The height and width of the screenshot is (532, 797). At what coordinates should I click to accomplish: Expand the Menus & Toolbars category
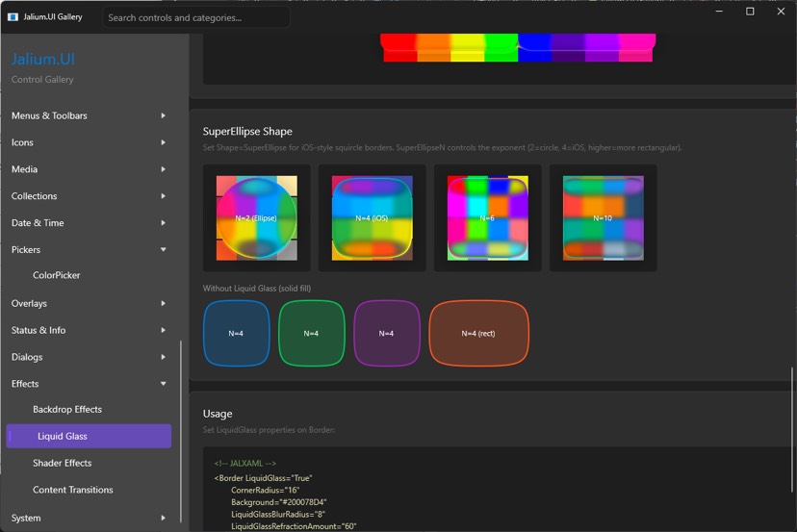89,115
